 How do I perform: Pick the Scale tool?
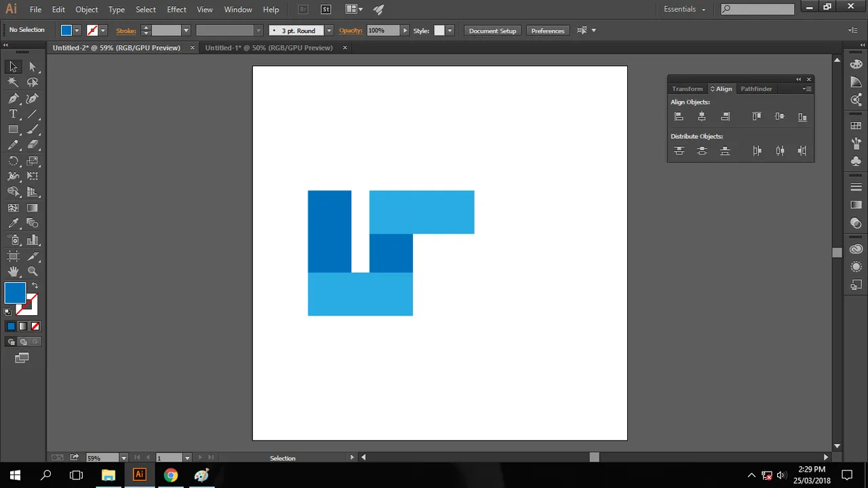pos(33,161)
